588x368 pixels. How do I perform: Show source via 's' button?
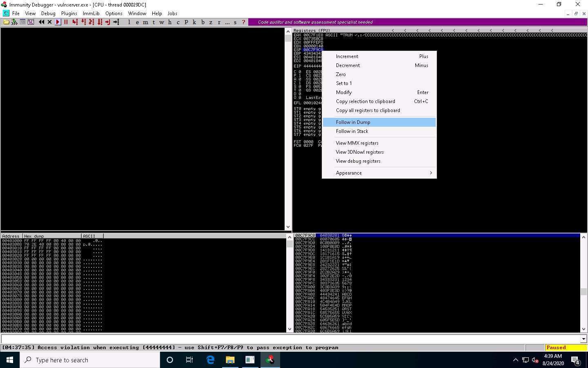point(235,22)
